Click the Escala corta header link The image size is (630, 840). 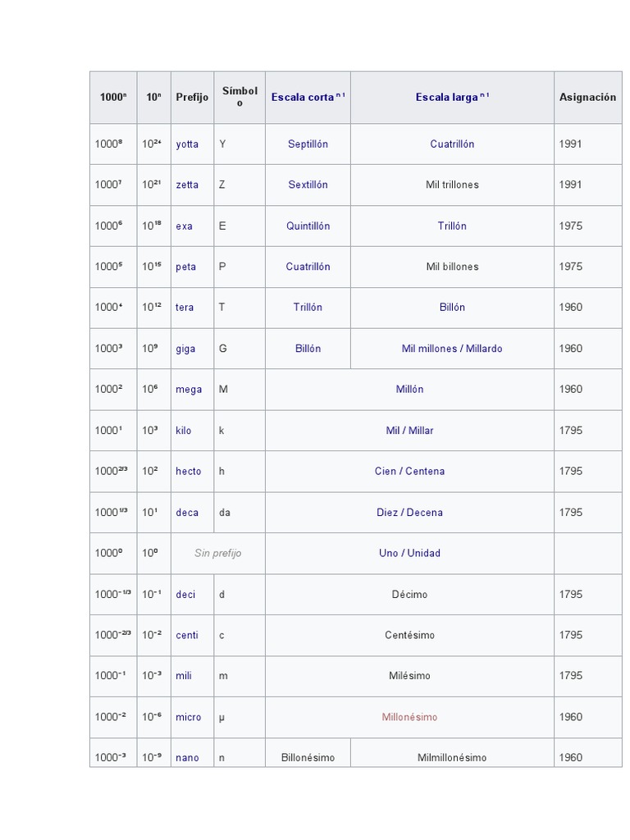[x=303, y=97]
